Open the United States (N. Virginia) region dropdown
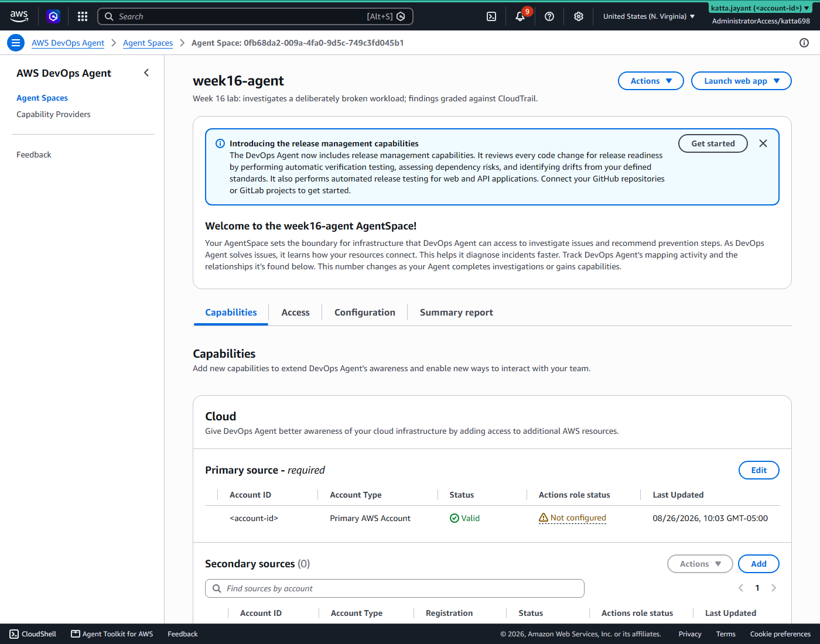Screen dimensions: 820x644 tap(649, 16)
